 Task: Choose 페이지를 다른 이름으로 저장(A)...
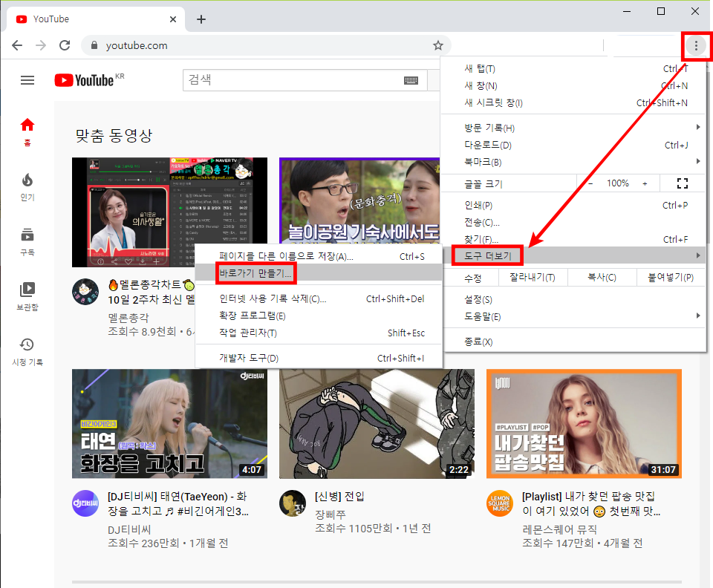click(319, 256)
